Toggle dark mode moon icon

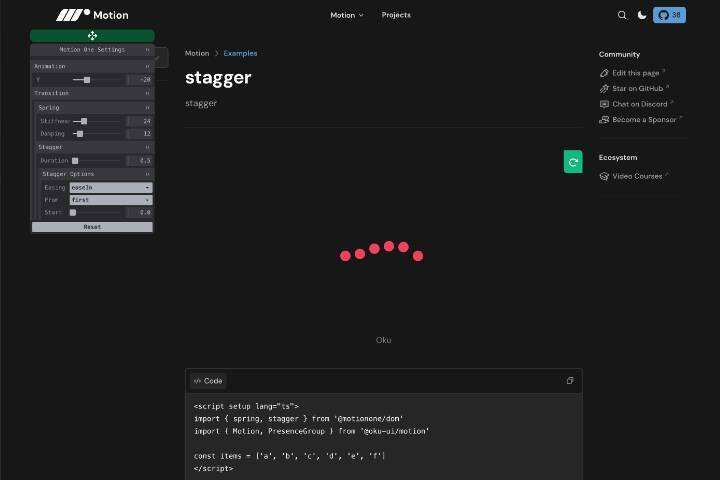(641, 15)
